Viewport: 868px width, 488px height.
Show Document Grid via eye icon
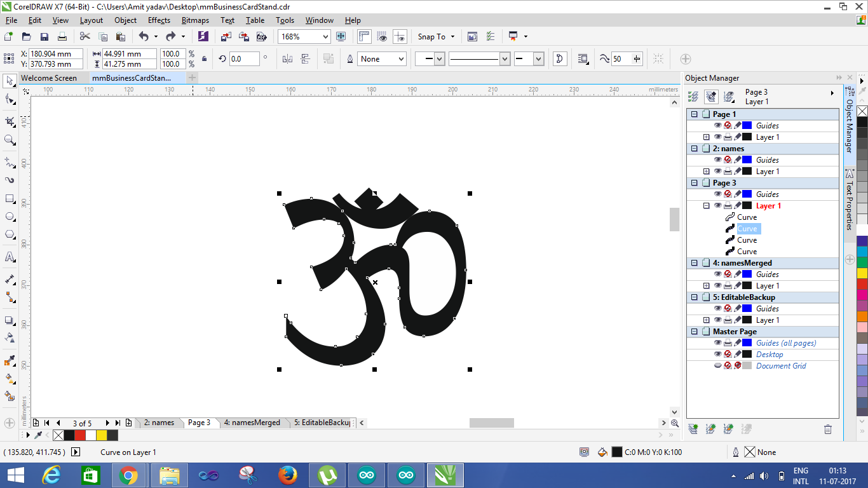717,366
